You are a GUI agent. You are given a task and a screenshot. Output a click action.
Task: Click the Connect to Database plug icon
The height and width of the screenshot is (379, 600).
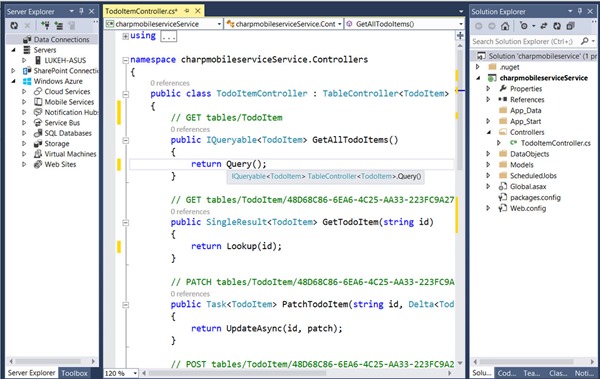coord(45,26)
